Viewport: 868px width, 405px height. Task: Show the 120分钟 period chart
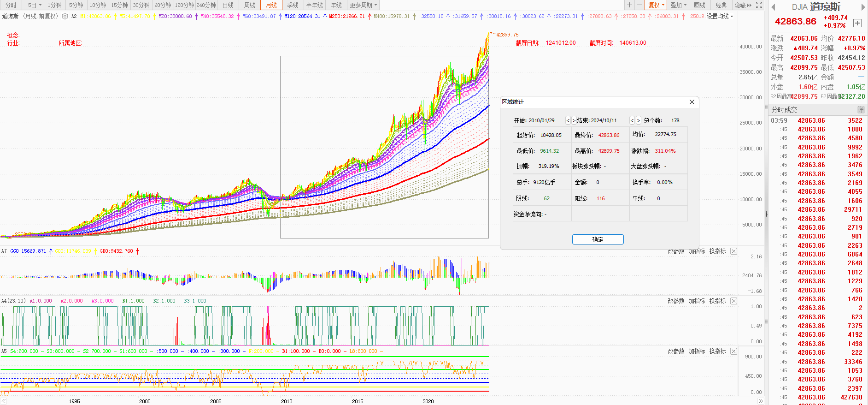(x=185, y=5)
